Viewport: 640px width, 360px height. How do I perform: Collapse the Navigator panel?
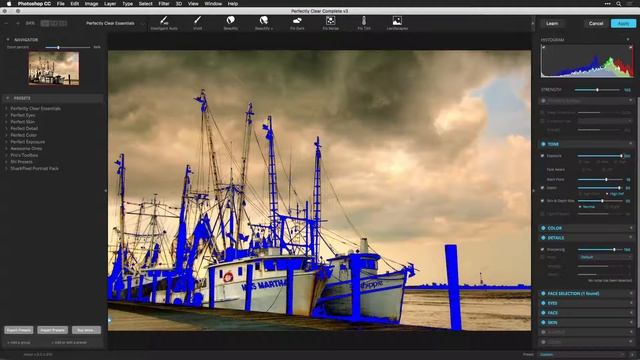(7, 40)
